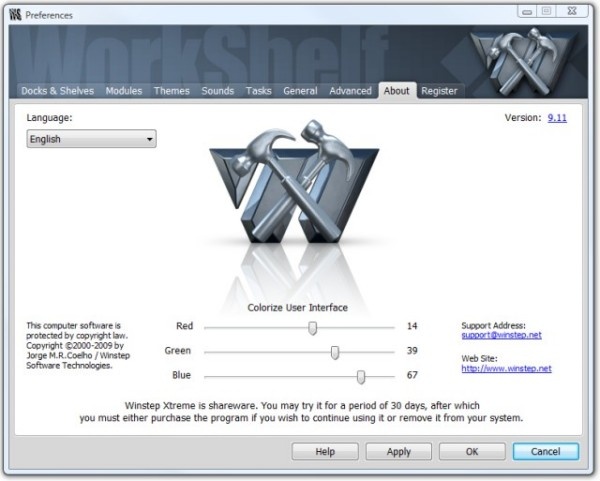Click the Blue color slider handle
The image size is (600, 481).
point(361,377)
